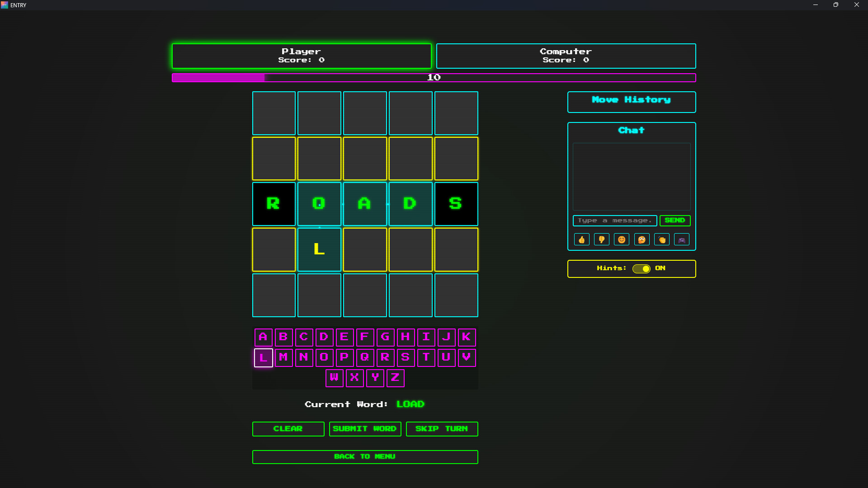Select the board tile containing yellow L
This screenshot has height=488, width=868.
(319, 249)
